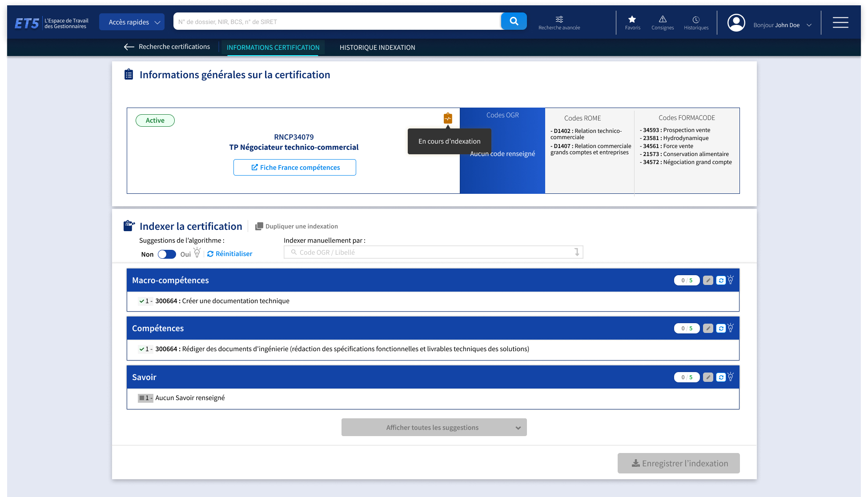This screenshot has width=868, height=497.
Task: Click refresh suggestions icon in Compétences header
Action: 721,329
